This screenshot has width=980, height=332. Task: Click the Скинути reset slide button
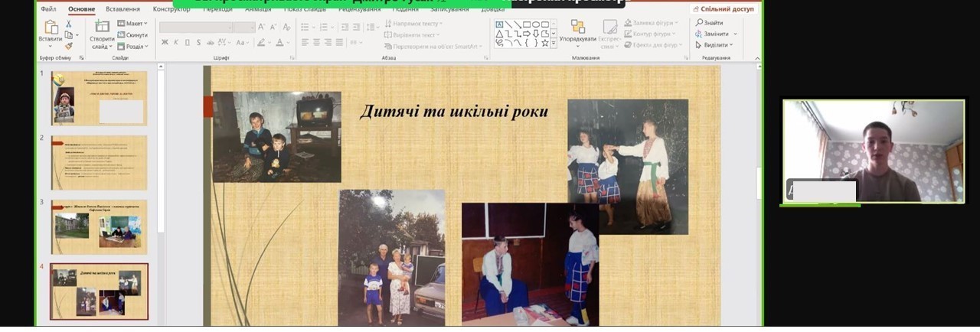132,35
